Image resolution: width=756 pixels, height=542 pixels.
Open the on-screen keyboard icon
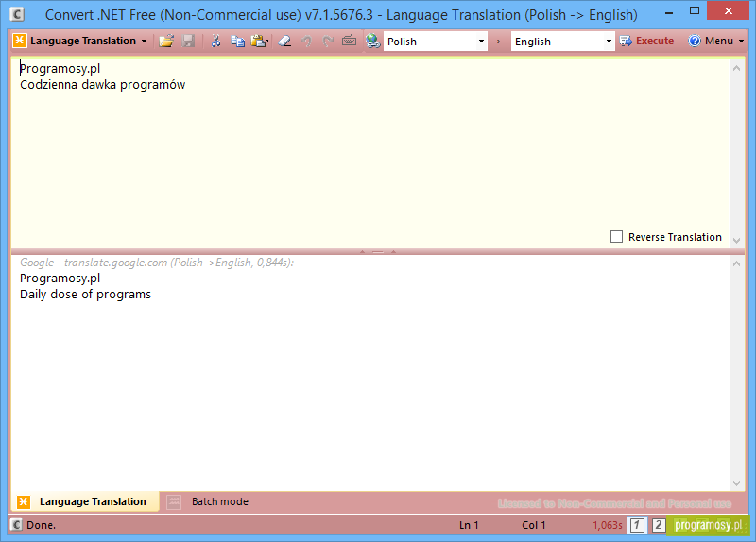pyautogui.click(x=349, y=41)
